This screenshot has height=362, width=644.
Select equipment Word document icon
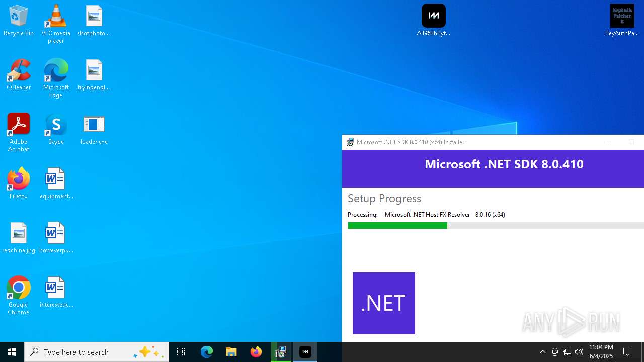56,184
